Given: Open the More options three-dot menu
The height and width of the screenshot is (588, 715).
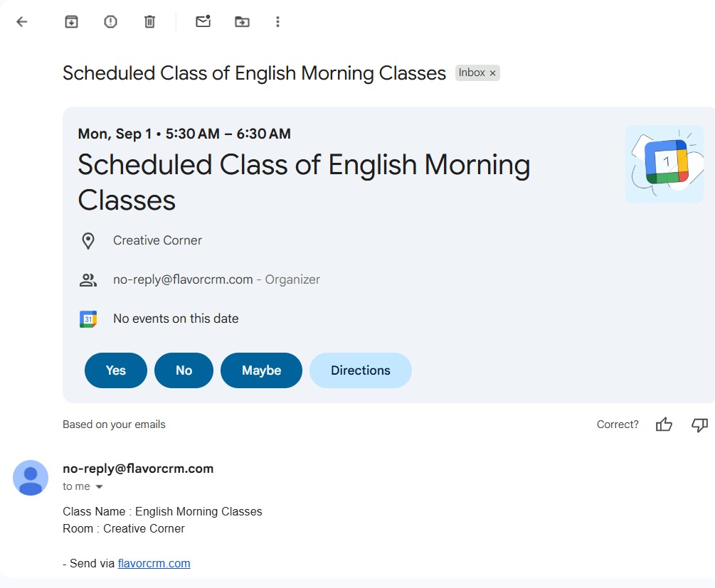Looking at the screenshot, I should [x=277, y=22].
